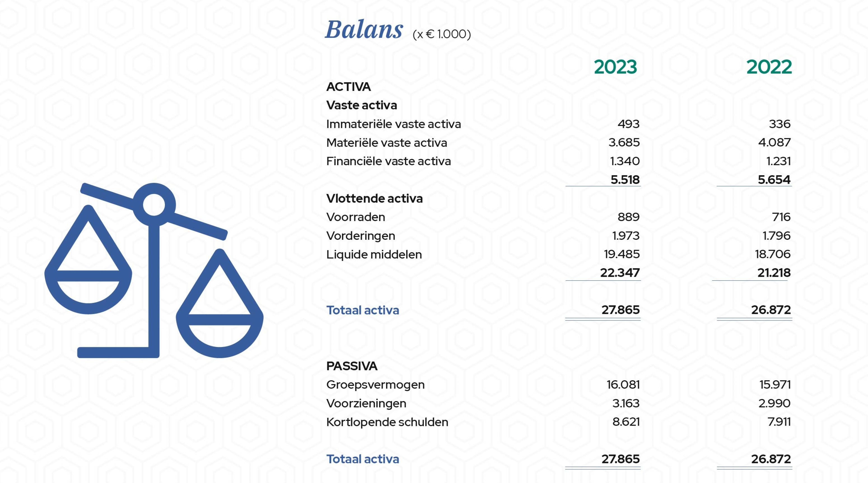
Task: Click the Liquide middelen value 19.485
Action: coord(621,254)
